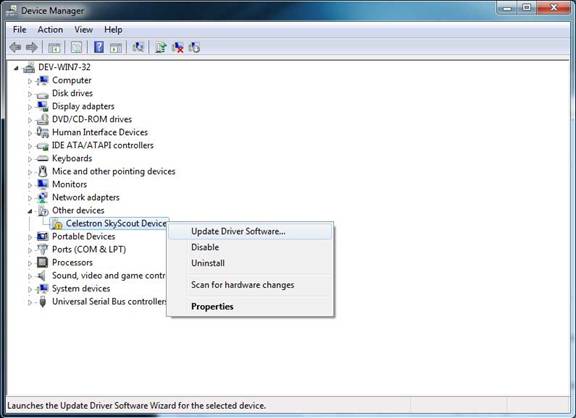Expand the Monitors node arrow
This screenshot has width=576, height=418.
(x=30, y=185)
